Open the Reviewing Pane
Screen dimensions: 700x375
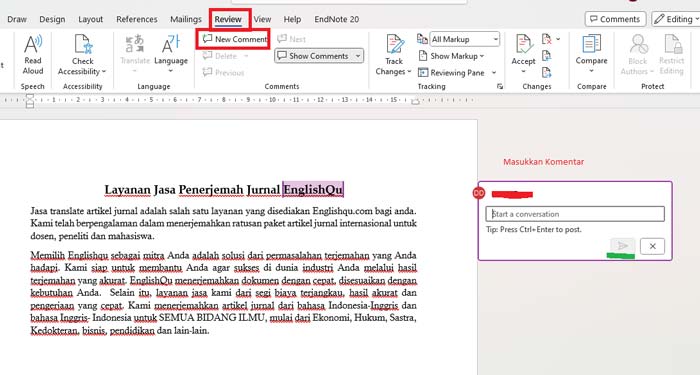(452, 72)
